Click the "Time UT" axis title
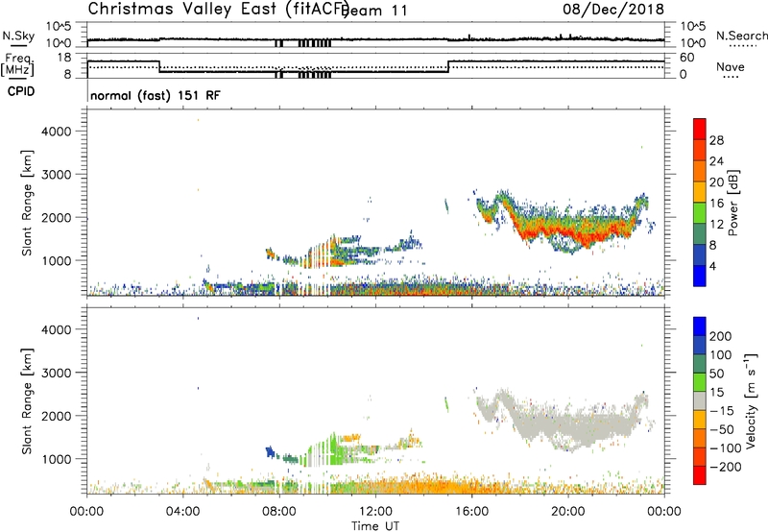768x532 pixels. click(375, 526)
